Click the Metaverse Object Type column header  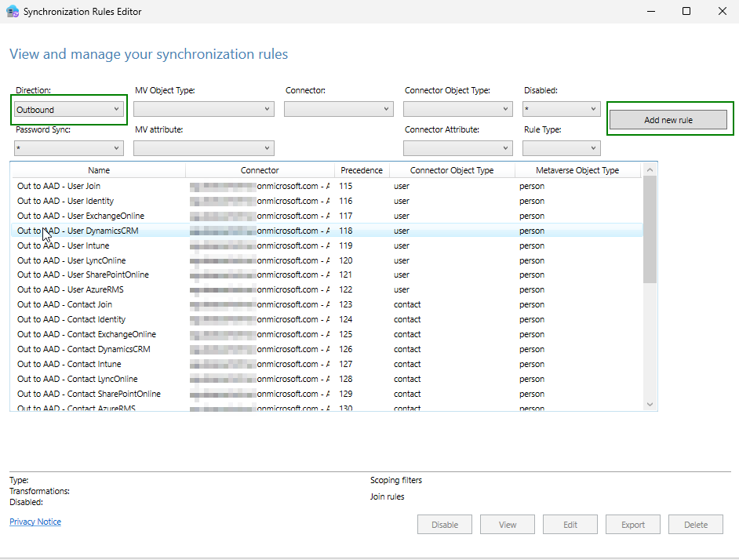(577, 170)
